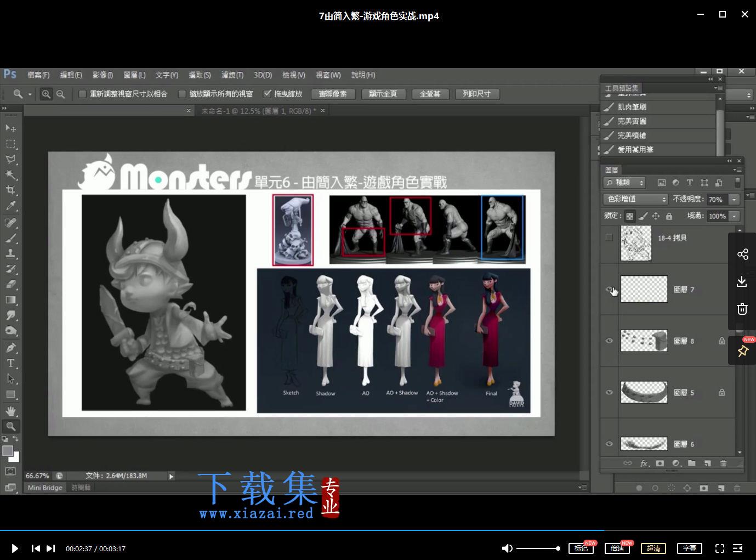This screenshot has width=756, height=560.
Task: Open the layer filter 種類 dropdown
Action: click(624, 183)
